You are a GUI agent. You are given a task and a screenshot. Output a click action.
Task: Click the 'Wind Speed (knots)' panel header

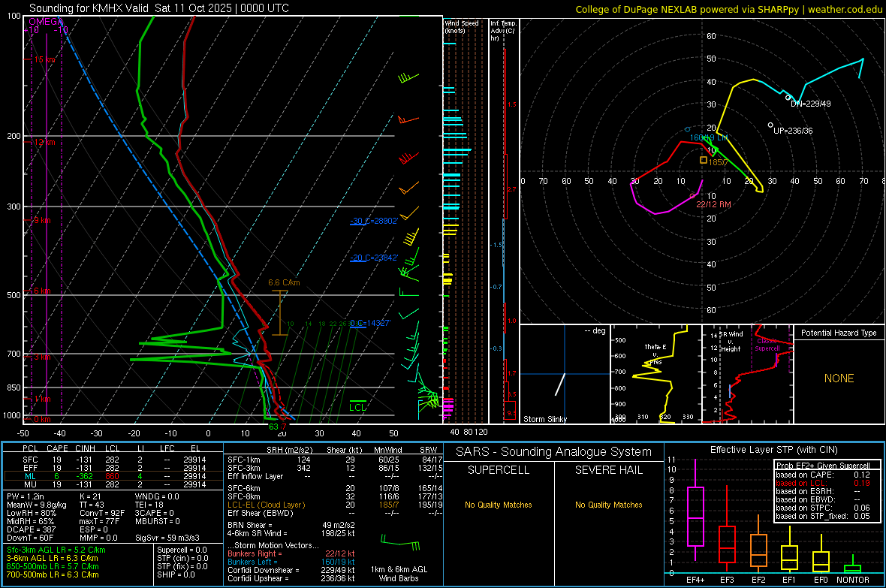[461, 26]
